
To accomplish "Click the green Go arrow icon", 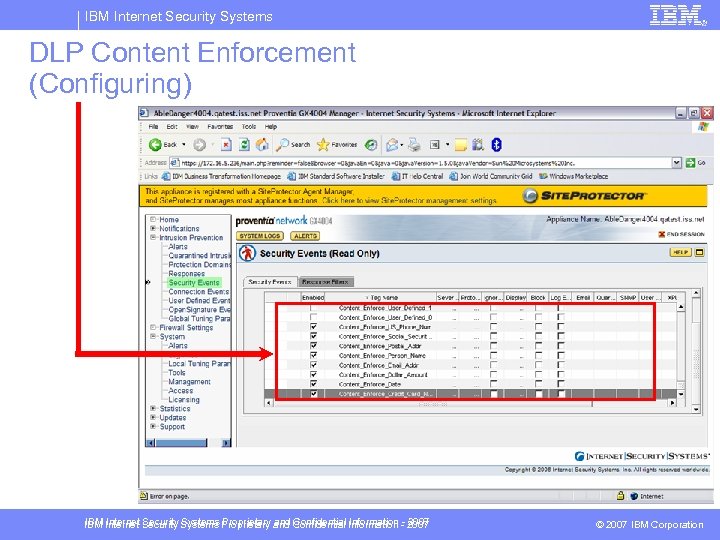I will [690, 163].
